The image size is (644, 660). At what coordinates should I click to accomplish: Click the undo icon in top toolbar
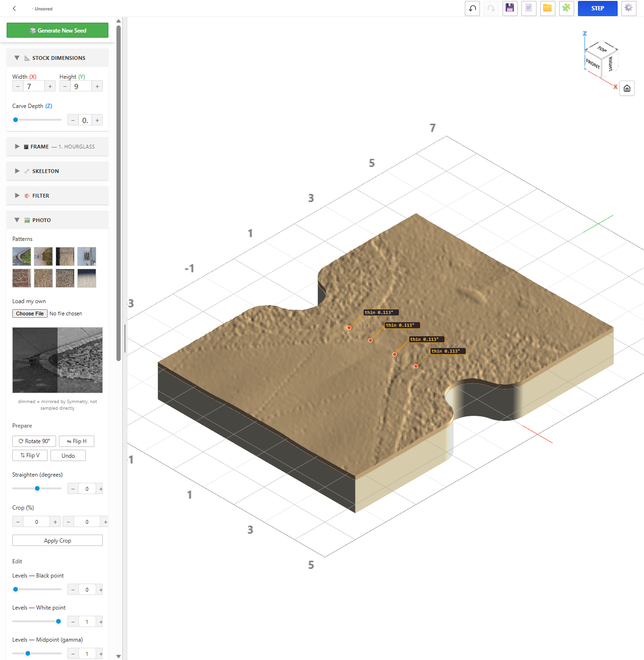pyautogui.click(x=472, y=8)
